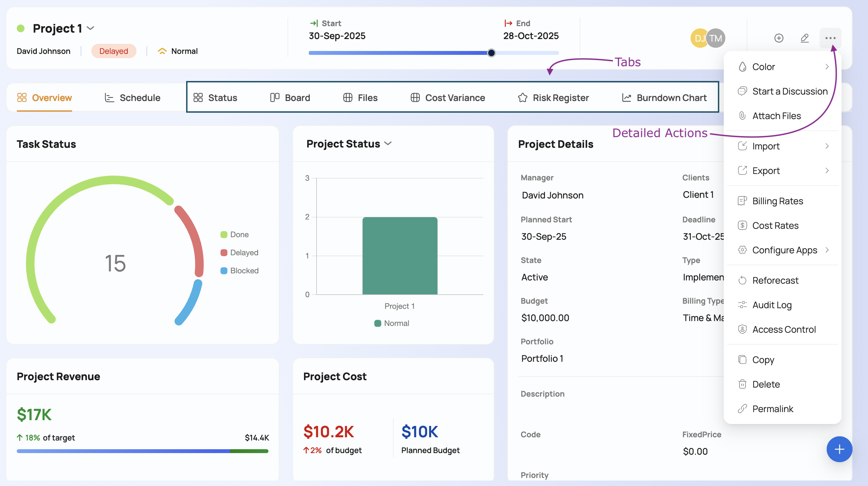The image size is (868, 486).
Task: Toggle the Done legend item
Action: [x=235, y=235]
